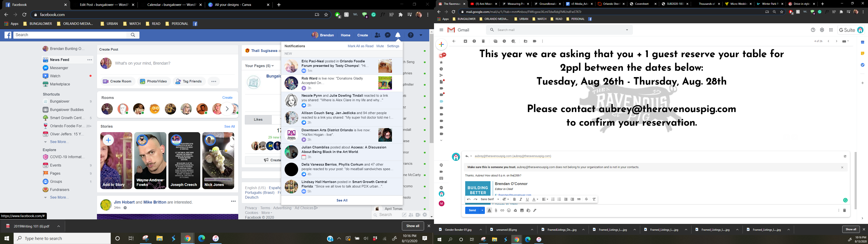
Task: Open Facebook account menu arrow
Action: tap(421, 35)
